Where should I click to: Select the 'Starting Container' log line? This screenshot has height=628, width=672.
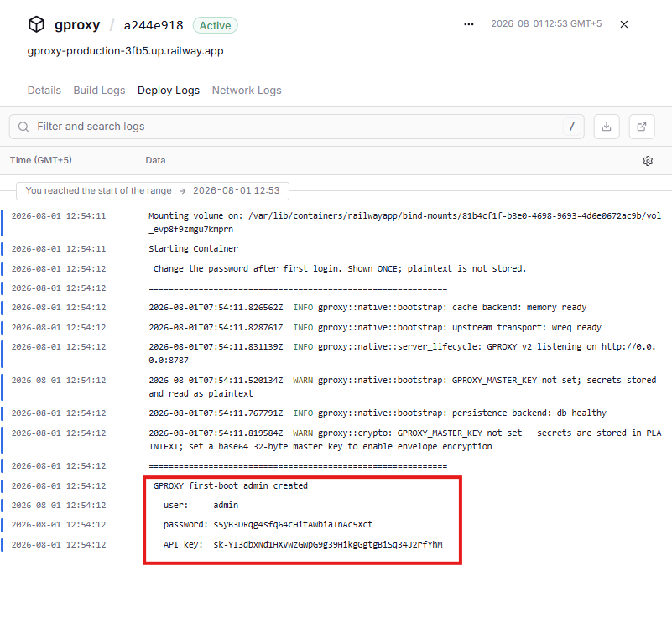(336, 248)
